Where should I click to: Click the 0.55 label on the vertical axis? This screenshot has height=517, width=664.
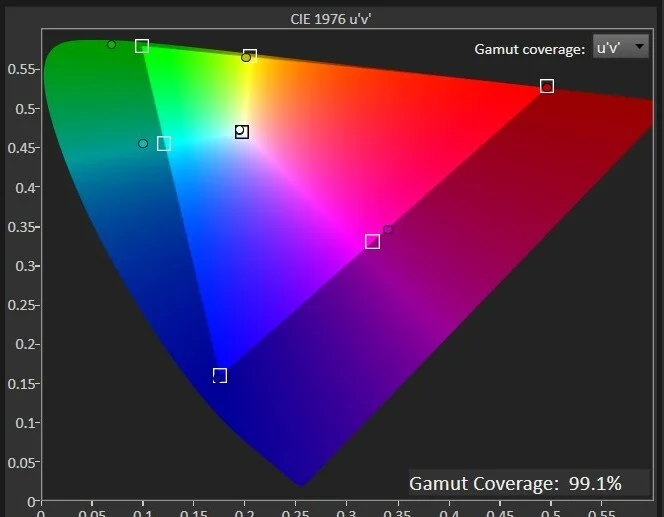(x=22, y=69)
